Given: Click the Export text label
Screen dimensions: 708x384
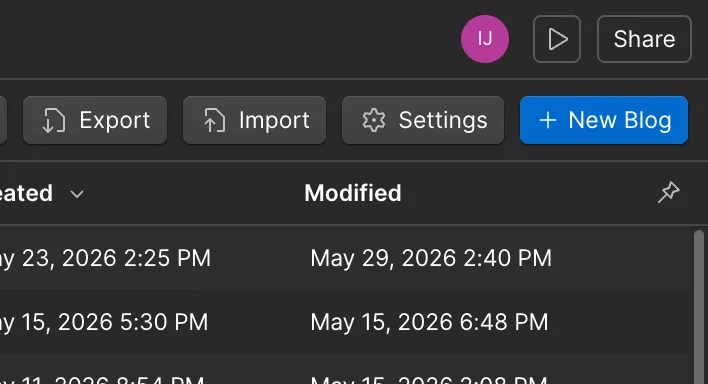Looking at the screenshot, I should click(115, 120).
